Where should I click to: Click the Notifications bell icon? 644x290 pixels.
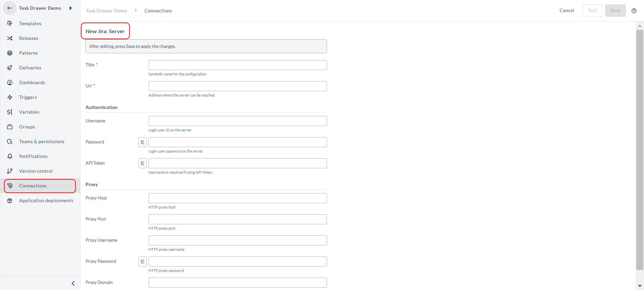coord(10,156)
